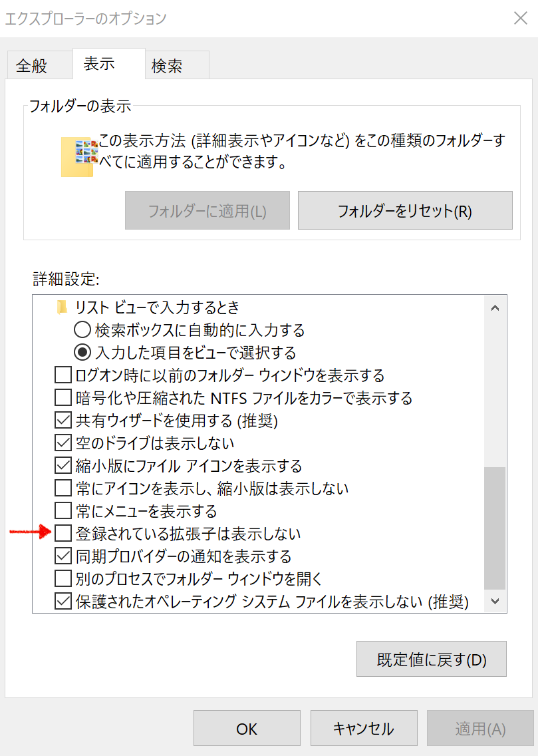
Task: Enable 常にメニューを表示する checkbox
Action: click(x=63, y=510)
